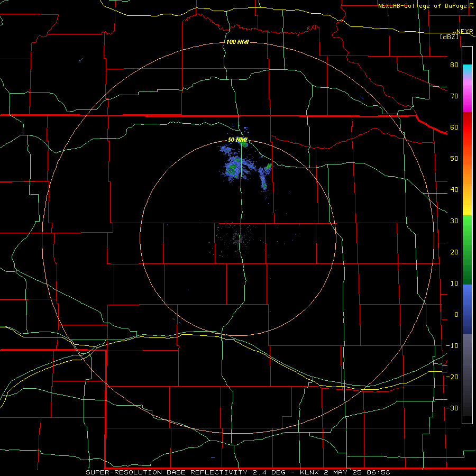The width and height of the screenshot is (476, 476).
Task: Click the 10 value on the dBZ scale
Action: click(454, 283)
